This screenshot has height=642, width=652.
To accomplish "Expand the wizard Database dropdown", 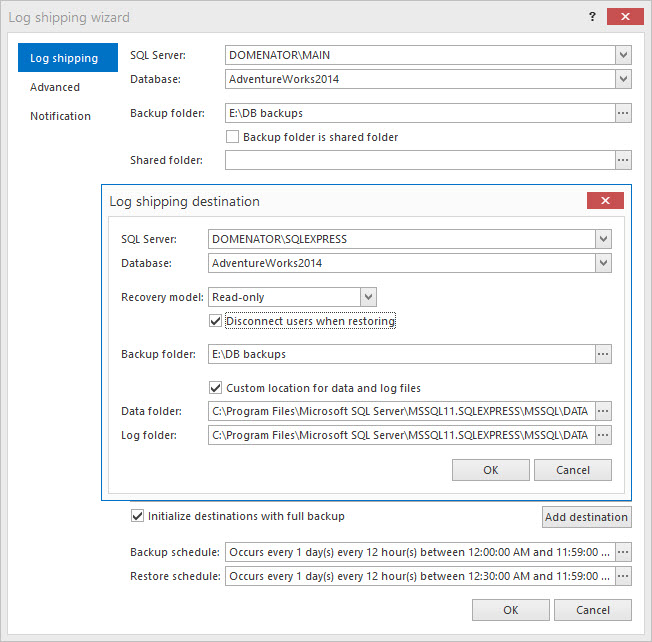I will [623, 79].
